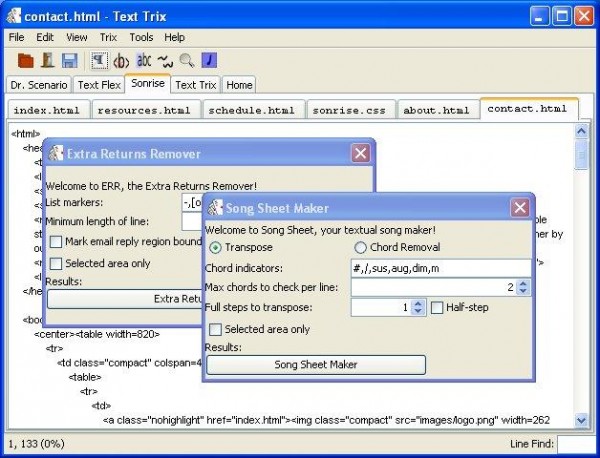600x458 pixels.
Task: Click the Extra Returns Remover run button
Action: point(124,299)
